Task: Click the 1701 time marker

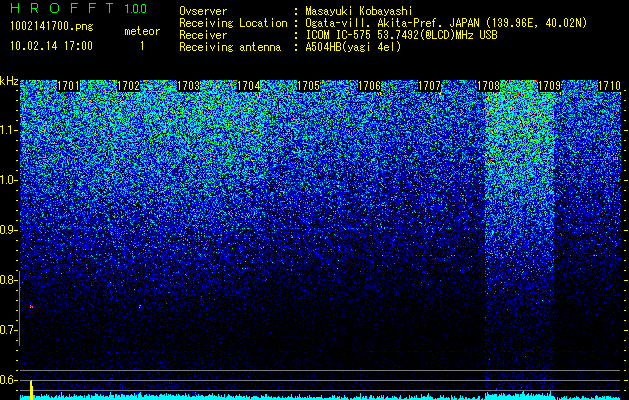Action: point(69,86)
